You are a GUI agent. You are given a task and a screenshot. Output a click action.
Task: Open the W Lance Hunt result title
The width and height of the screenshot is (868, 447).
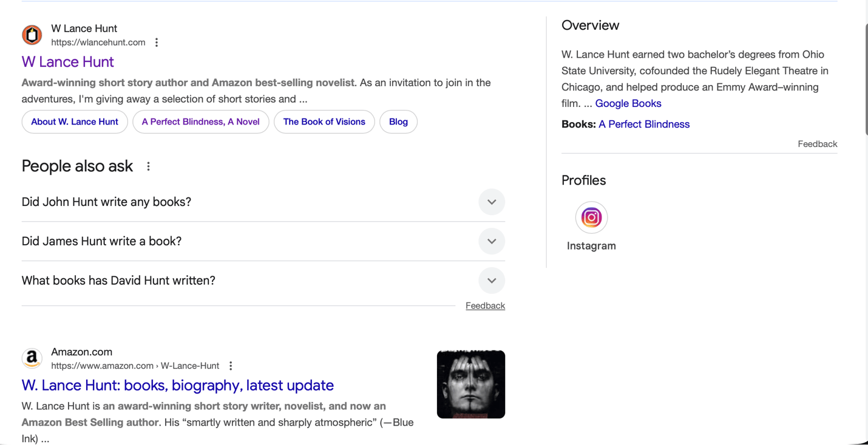[68, 62]
